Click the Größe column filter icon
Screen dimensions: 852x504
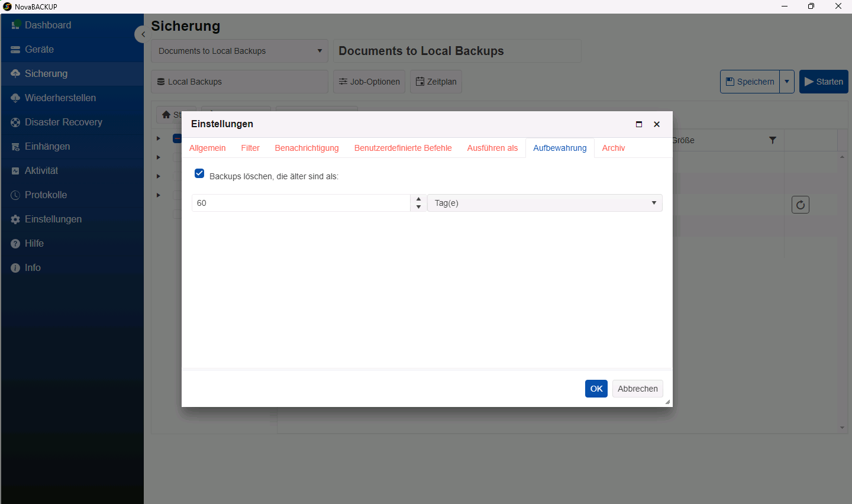773,140
